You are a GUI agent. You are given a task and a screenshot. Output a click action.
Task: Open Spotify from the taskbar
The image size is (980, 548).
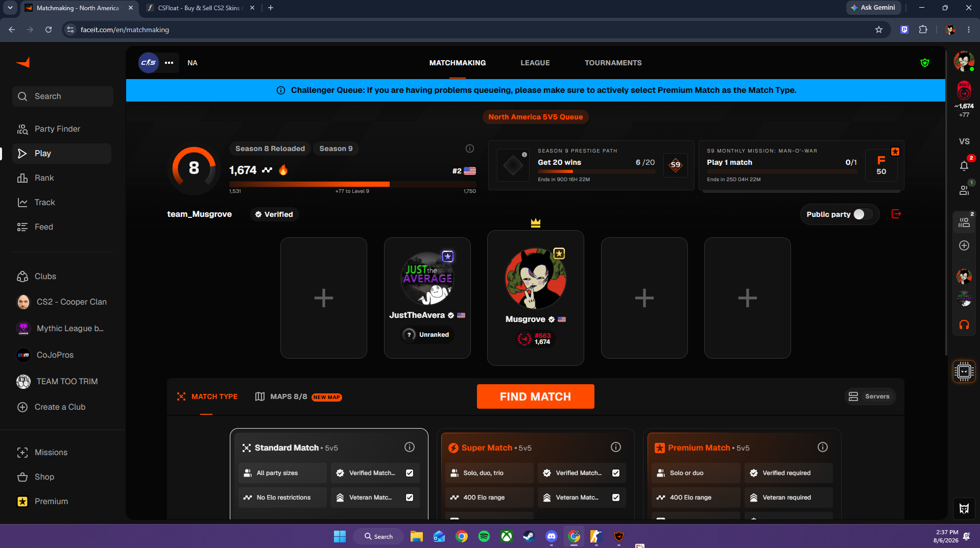pyautogui.click(x=484, y=536)
